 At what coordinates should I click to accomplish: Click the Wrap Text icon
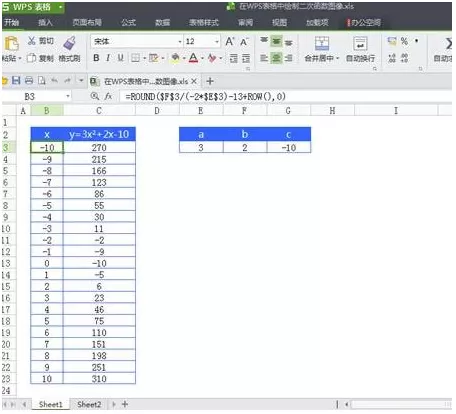360,43
